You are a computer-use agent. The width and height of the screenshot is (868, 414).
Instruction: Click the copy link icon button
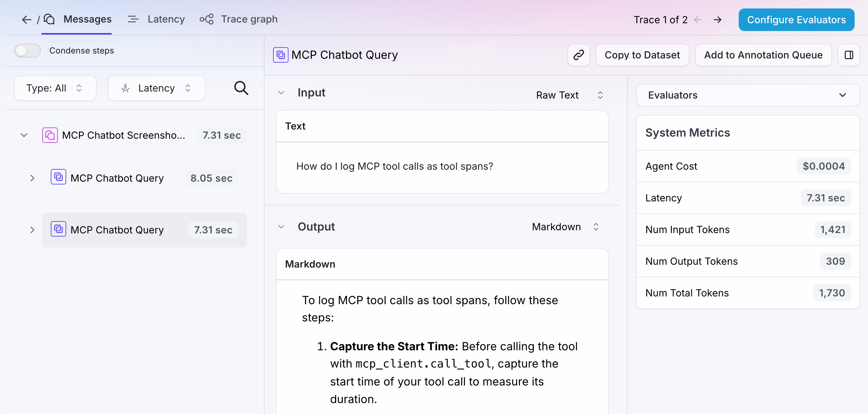[x=578, y=55]
